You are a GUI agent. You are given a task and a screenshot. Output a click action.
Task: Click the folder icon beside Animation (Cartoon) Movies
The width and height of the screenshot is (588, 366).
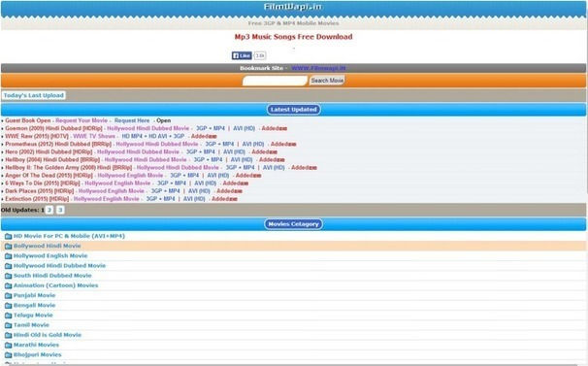pyautogui.click(x=9, y=285)
